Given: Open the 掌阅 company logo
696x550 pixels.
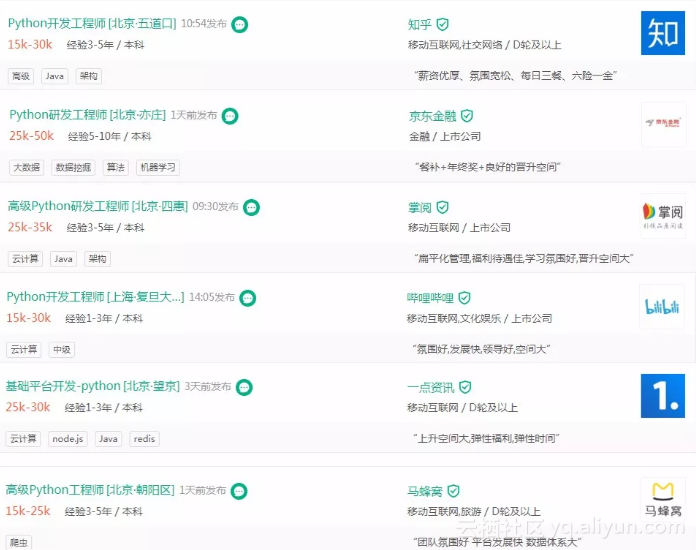Looking at the screenshot, I should [x=663, y=216].
